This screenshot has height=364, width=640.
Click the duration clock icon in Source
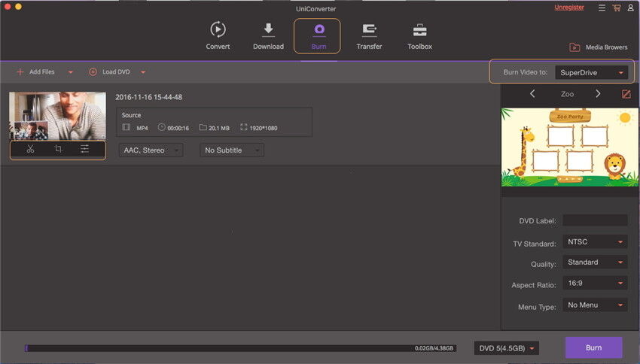click(162, 127)
